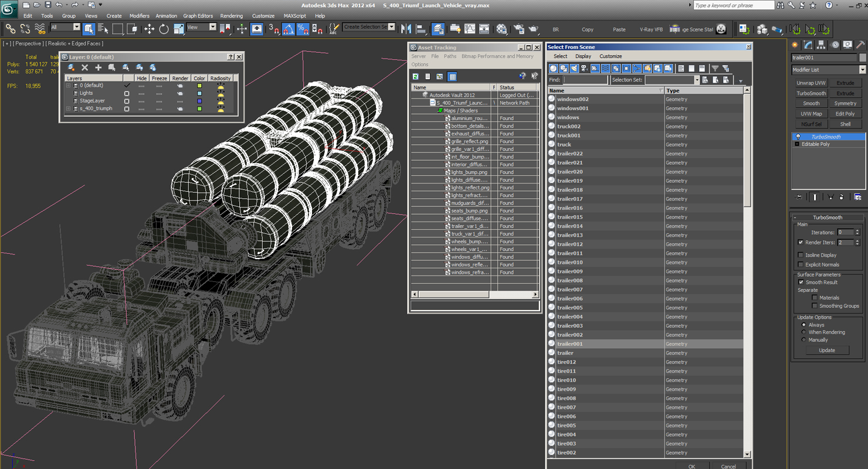
Task: Open the Create panel tab icon
Action: coord(795,45)
